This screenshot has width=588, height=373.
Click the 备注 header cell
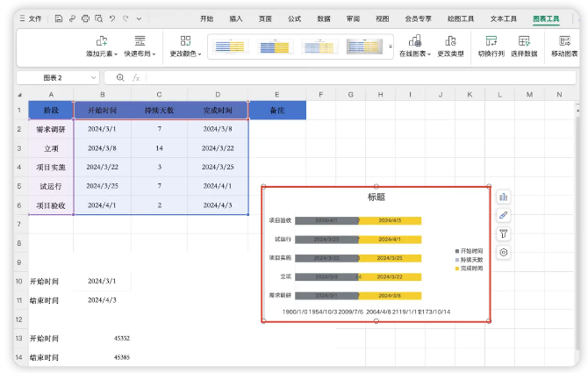(x=277, y=111)
